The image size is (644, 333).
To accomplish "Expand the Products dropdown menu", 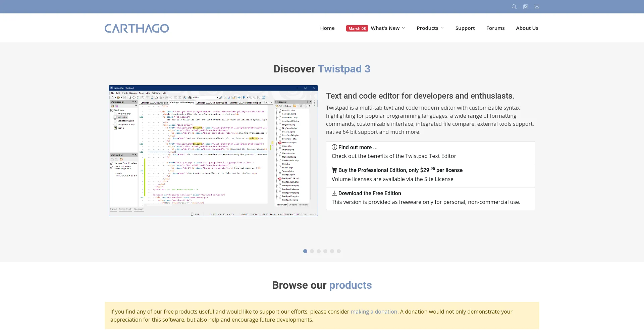I will (x=430, y=28).
